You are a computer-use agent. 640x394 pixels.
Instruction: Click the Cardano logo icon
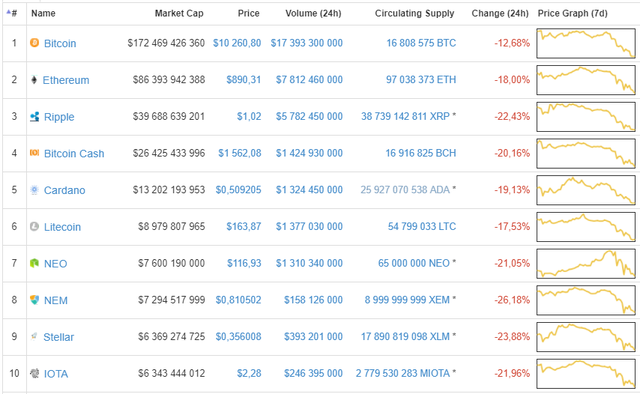[34, 189]
